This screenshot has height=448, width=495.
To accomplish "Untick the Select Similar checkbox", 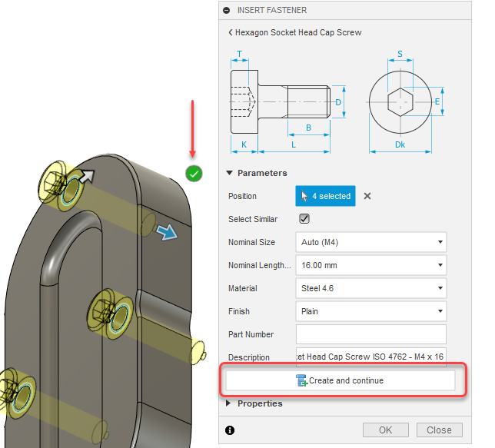I will point(304,219).
